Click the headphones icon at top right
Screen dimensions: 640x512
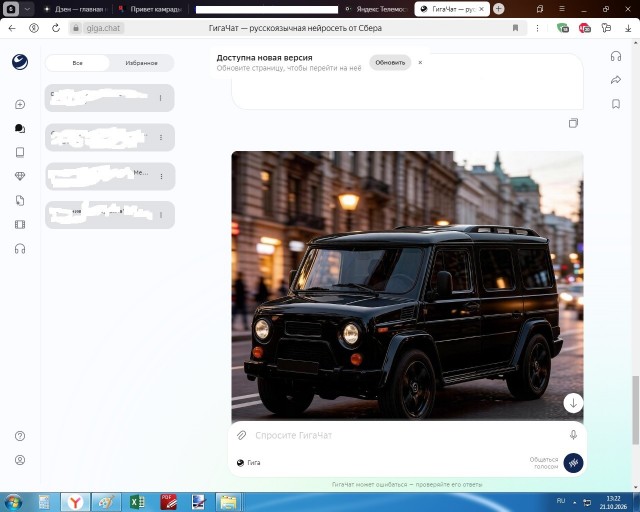[616, 56]
